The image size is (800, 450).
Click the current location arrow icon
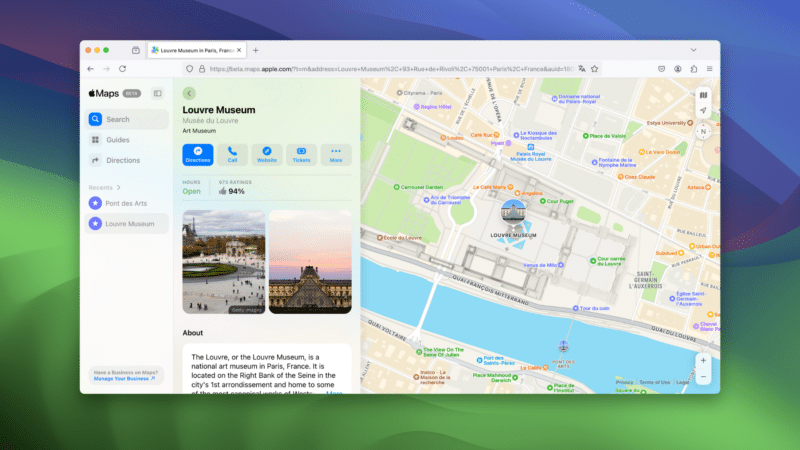pyautogui.click(x=703, y=110)
